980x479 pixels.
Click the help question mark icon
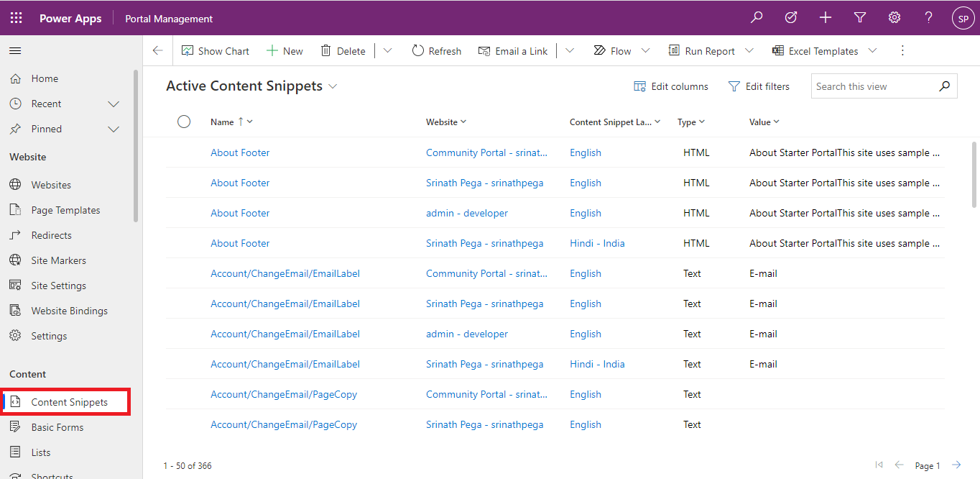[x=929, y=18]
